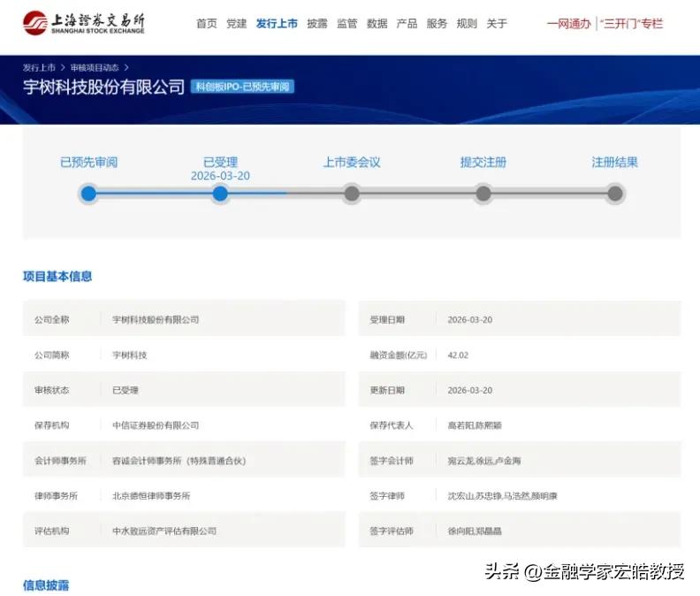Click the 宇树科技股份有限公司 page title

click(x=103, y=87)
